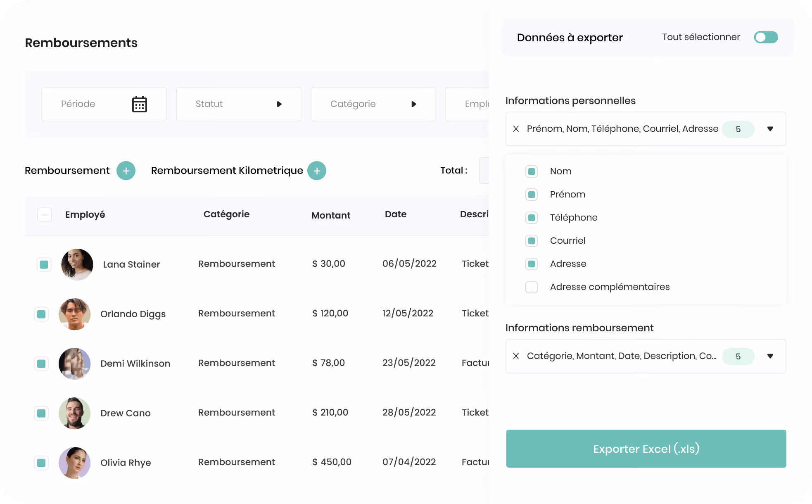Open the Période date filter field

pos(104,104)
